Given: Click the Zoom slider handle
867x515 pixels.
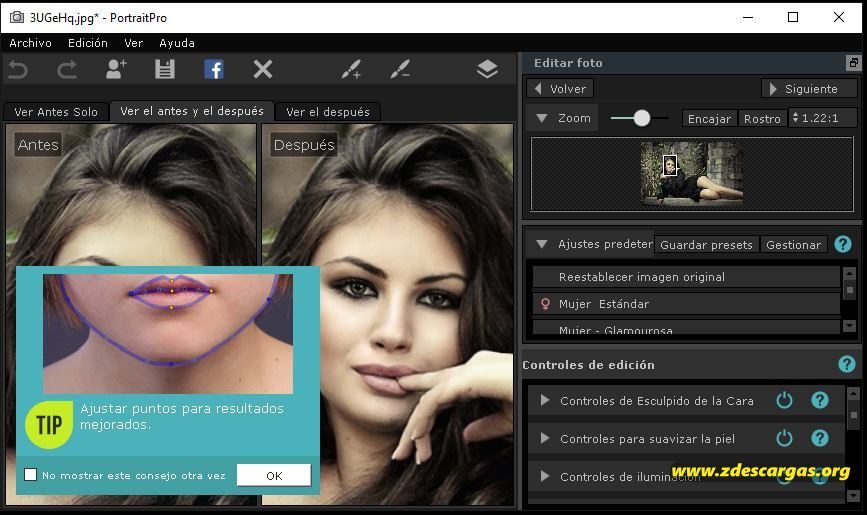Looking at the screenshot, I should pyautogui.click(x=641, y=118).
